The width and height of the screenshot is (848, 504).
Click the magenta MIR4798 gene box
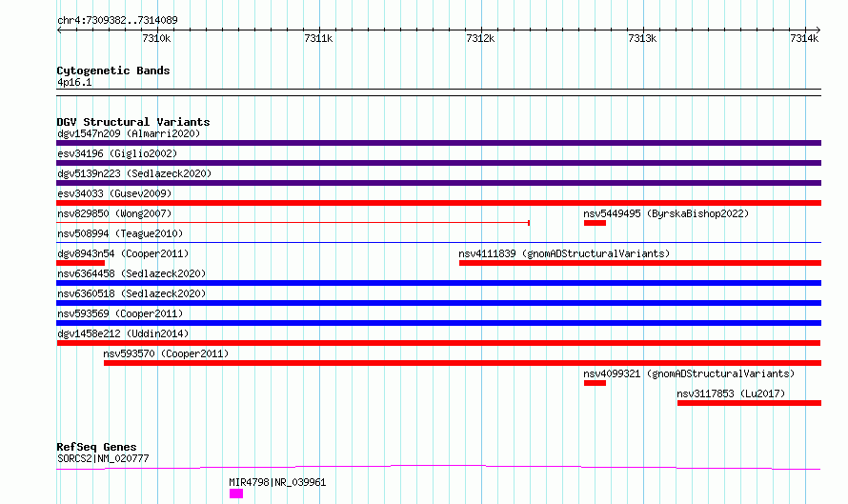pos(236,494)
